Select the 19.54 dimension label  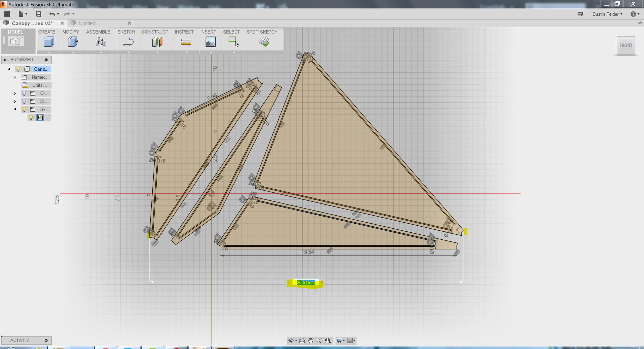(x=308, y=252)
